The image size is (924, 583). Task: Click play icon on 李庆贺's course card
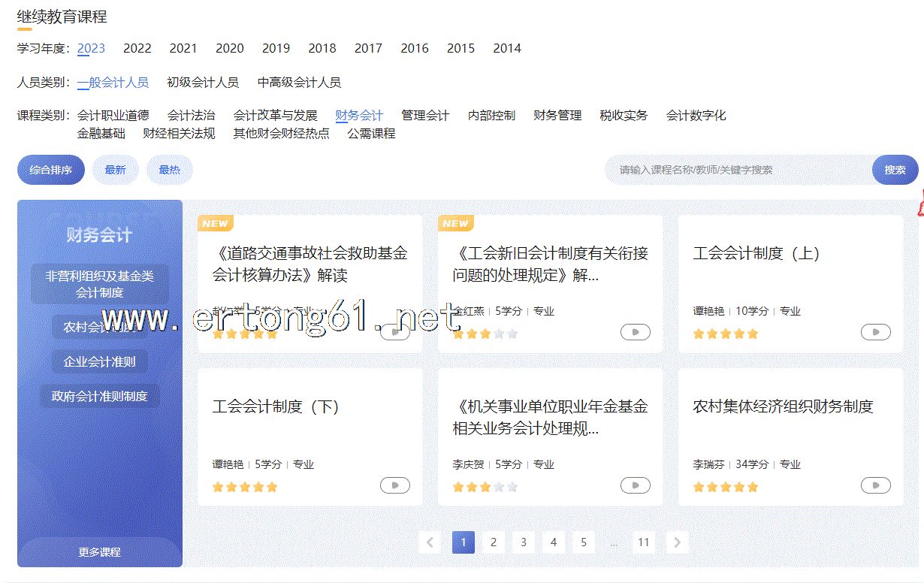[x=635, y=485]
